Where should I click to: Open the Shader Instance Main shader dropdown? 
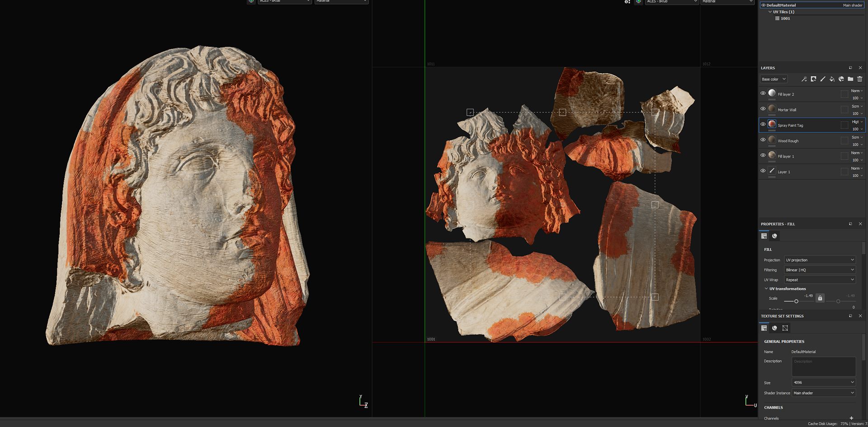824,393
